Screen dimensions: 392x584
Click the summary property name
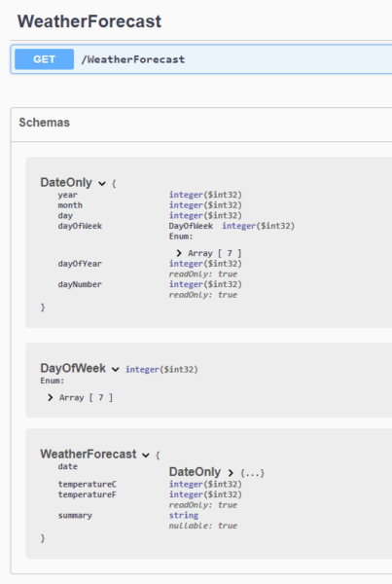75,516
